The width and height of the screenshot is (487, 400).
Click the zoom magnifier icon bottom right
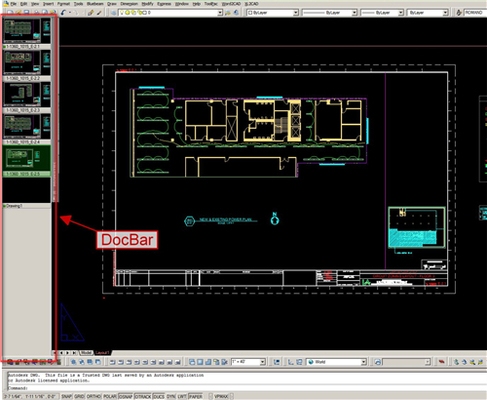pos(472,362)
